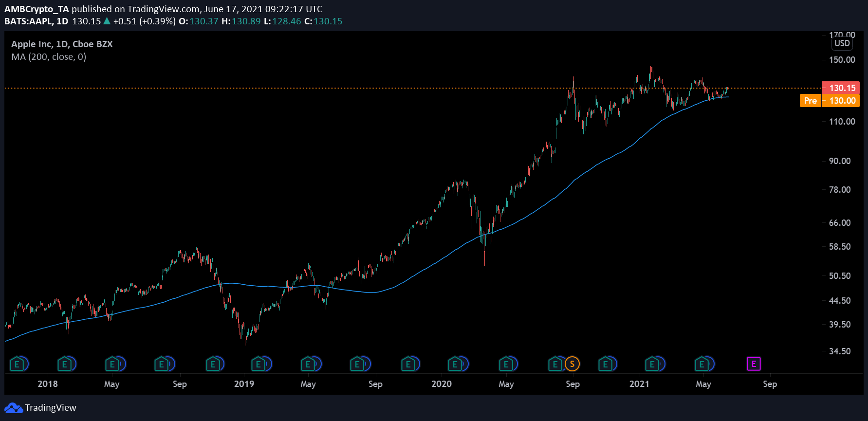Click the 150.00 level on the price scale
Viewport: 868px width, 421px height.
(842, 60)
